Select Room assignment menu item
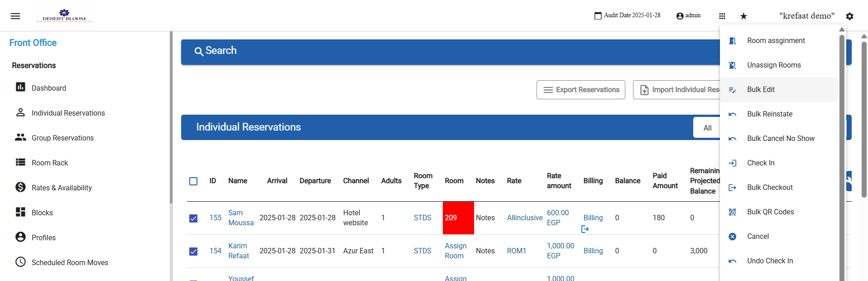The width and height of the screenshot is (868, 281). pos(779,41)
